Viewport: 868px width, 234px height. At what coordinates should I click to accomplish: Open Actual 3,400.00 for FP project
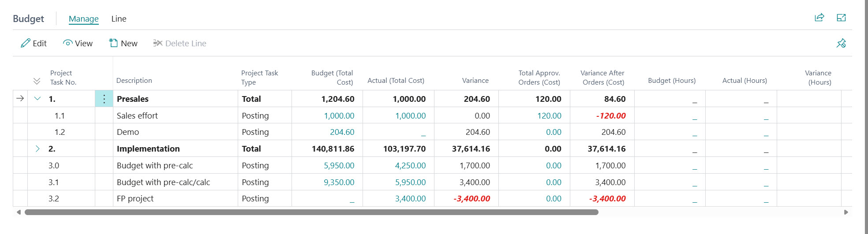coord(411,198)
